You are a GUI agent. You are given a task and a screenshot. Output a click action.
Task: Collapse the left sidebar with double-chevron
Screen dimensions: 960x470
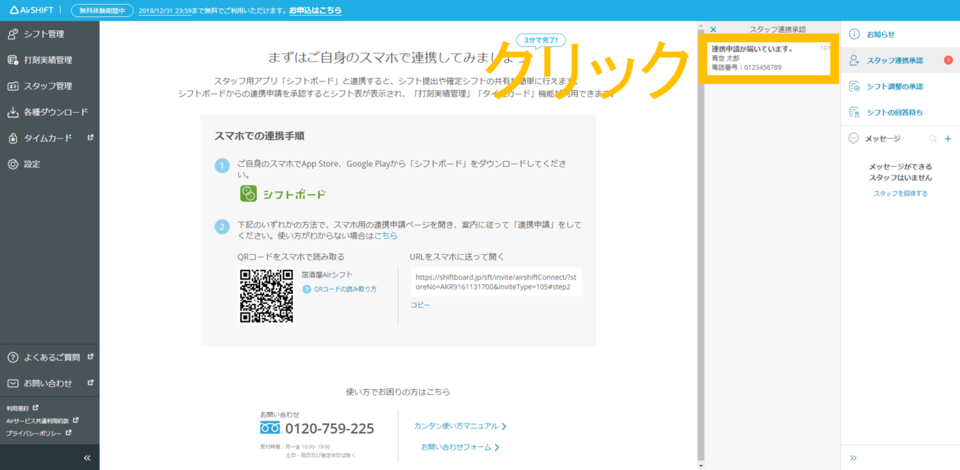(87, 457)
